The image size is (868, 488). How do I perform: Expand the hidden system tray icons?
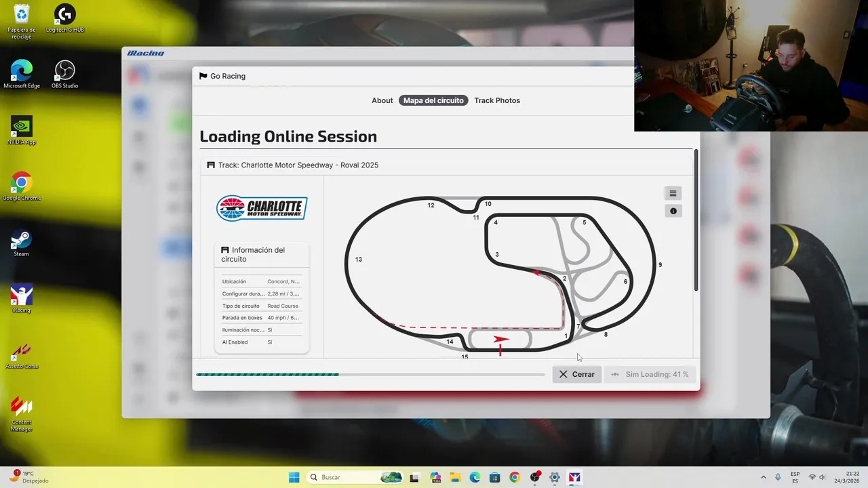(x=764, y=477)
